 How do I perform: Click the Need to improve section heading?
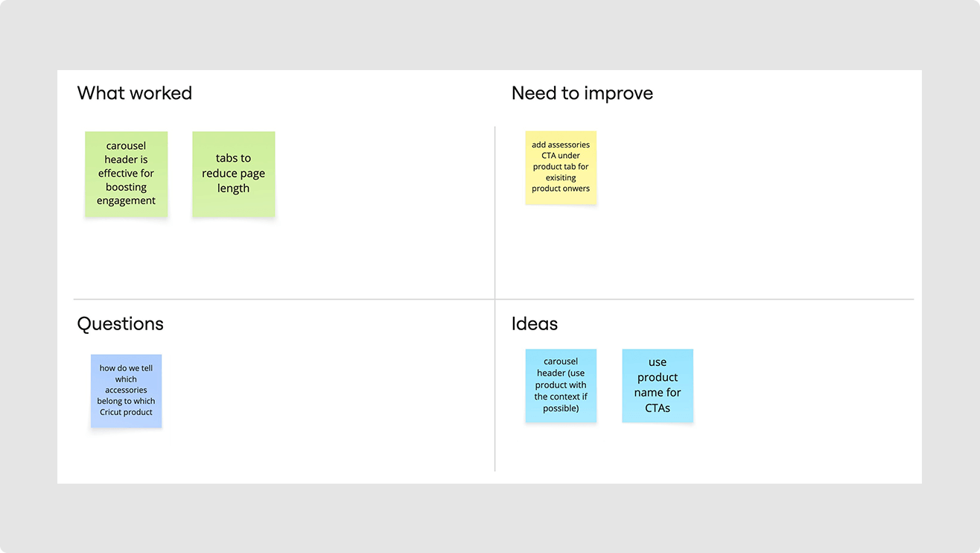pos(582,93)
